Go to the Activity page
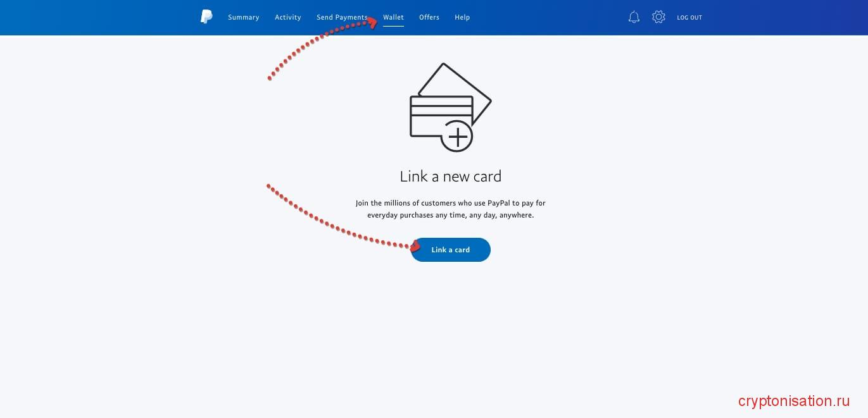 click(288, 17)
